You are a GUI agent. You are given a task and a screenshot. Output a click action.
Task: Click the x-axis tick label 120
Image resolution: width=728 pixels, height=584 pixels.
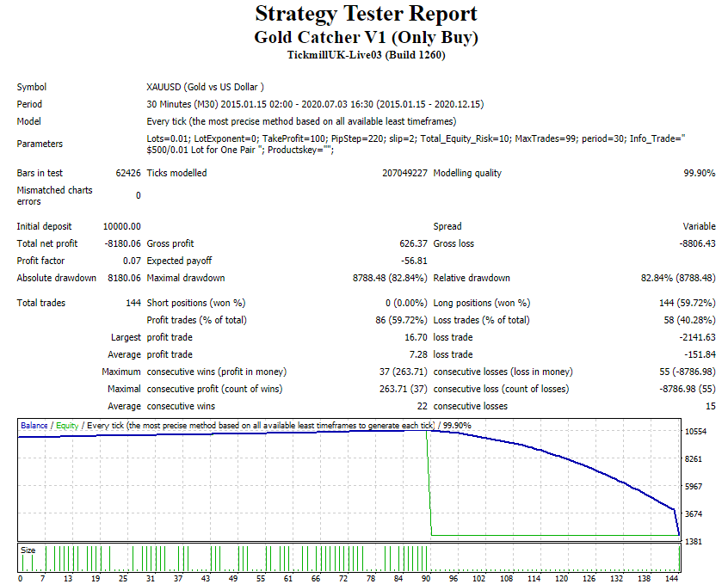(x=561, y=578)
